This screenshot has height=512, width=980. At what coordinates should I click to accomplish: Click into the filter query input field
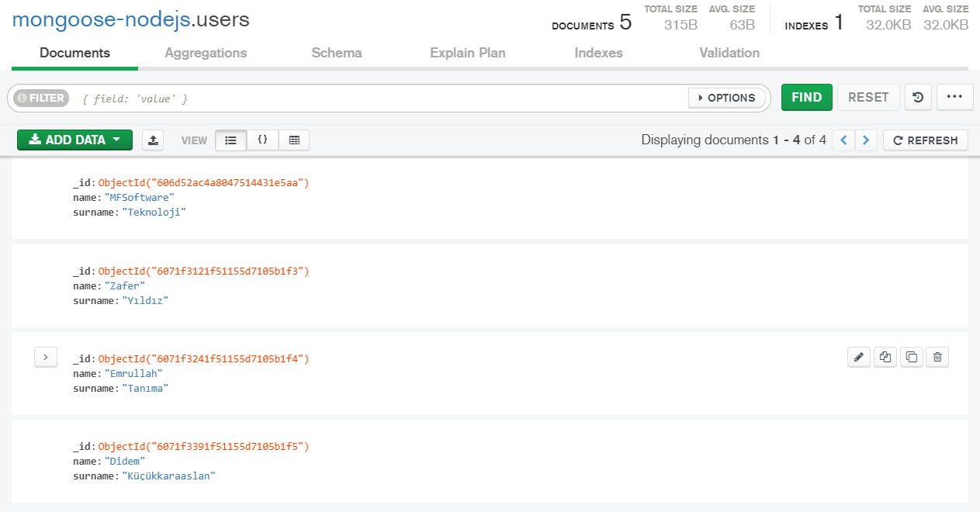pos(380,99)
